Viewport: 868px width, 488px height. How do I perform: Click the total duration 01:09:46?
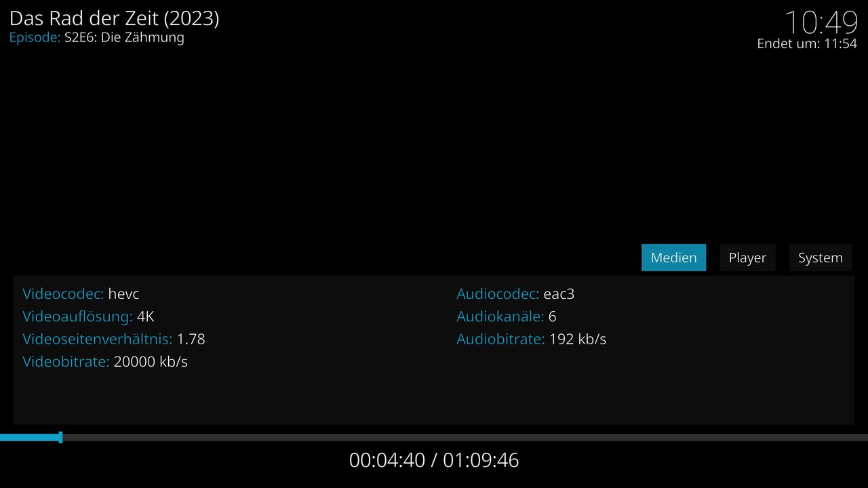[481, 460]
